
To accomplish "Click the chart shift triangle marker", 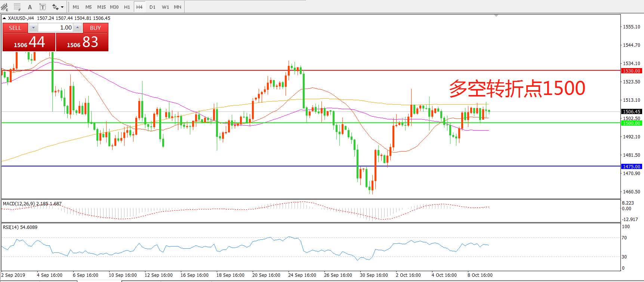I will pos(496,16).
